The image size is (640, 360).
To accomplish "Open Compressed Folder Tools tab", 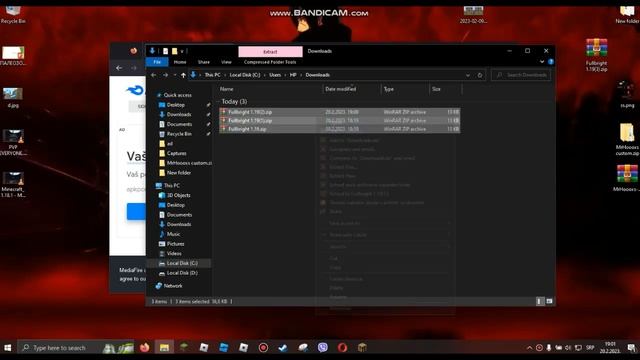I will [x=270, y=62].
